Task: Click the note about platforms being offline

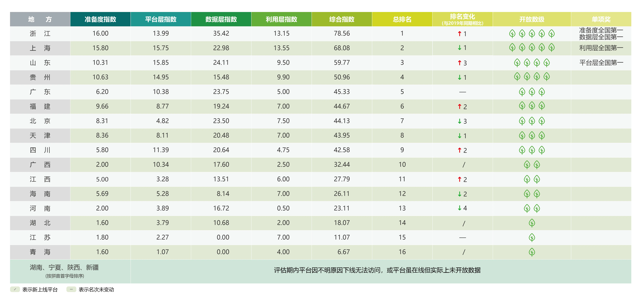Action: (x=377, y=270)
